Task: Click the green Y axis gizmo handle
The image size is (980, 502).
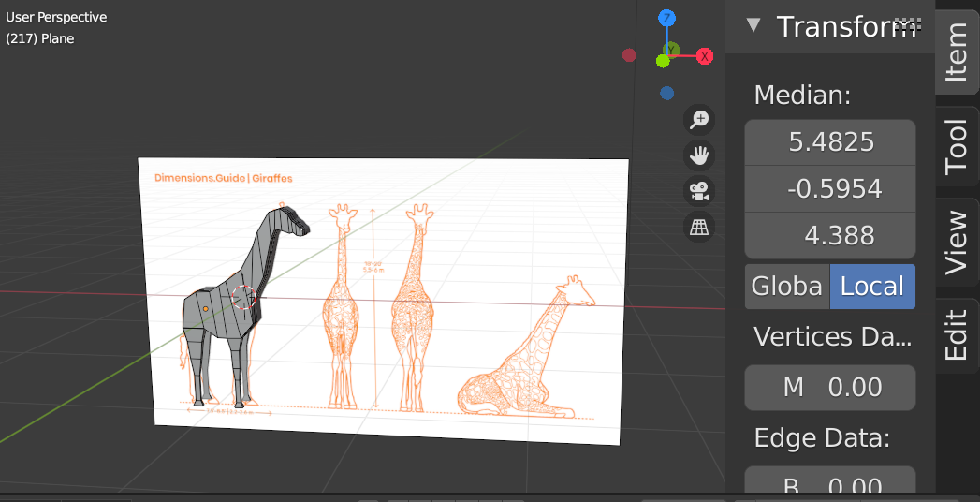Action: pyautogui.click(x=663, y=61)
